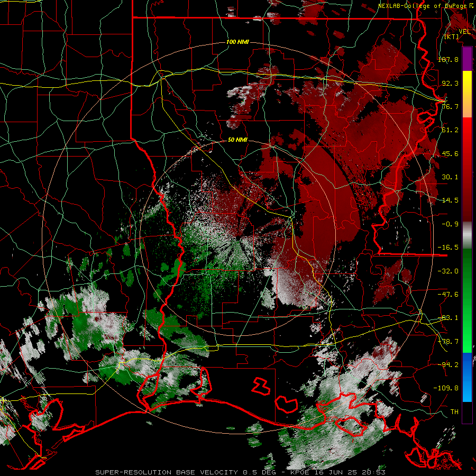Click the [KT] units label

[452, 36]
